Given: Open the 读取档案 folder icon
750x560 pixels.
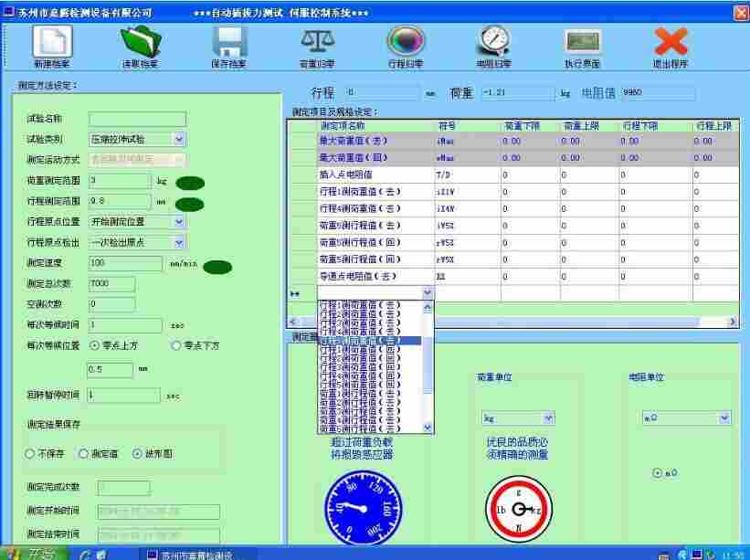Looking at the screenshot, I should pos(140,44).
